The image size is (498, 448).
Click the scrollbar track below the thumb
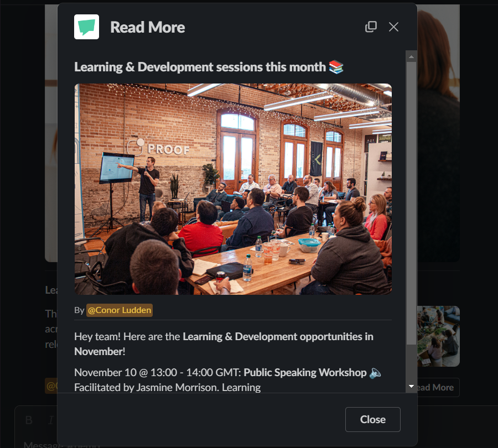[x=411, y=362]
